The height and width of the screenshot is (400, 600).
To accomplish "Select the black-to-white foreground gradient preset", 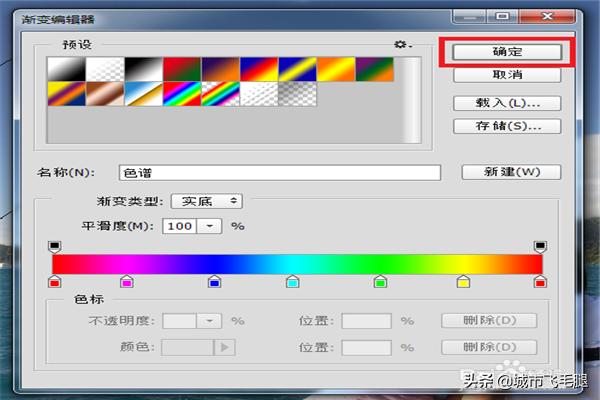I will click(67, 69).
